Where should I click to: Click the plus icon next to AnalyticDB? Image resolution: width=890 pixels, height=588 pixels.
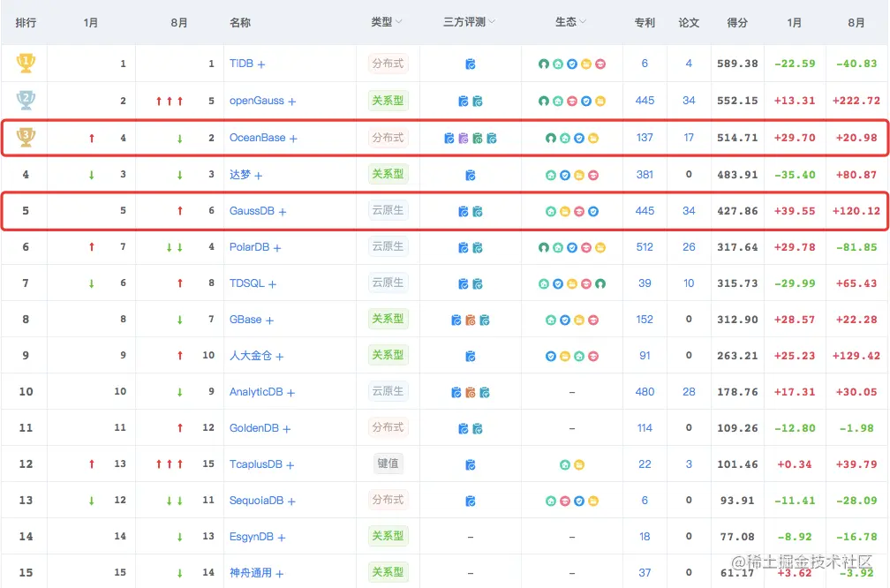[290, 393]
